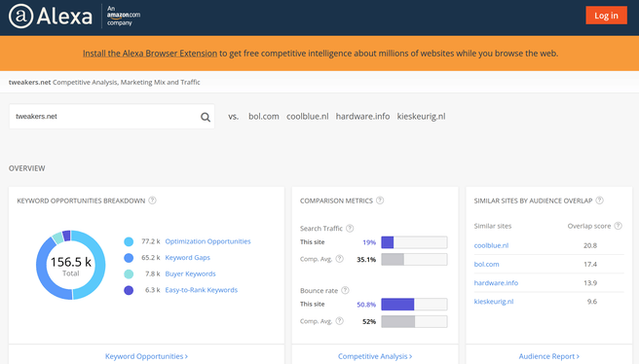The image size is (639, 364).
Task: Open Competitive Analysis footer link
Action: 375,356
